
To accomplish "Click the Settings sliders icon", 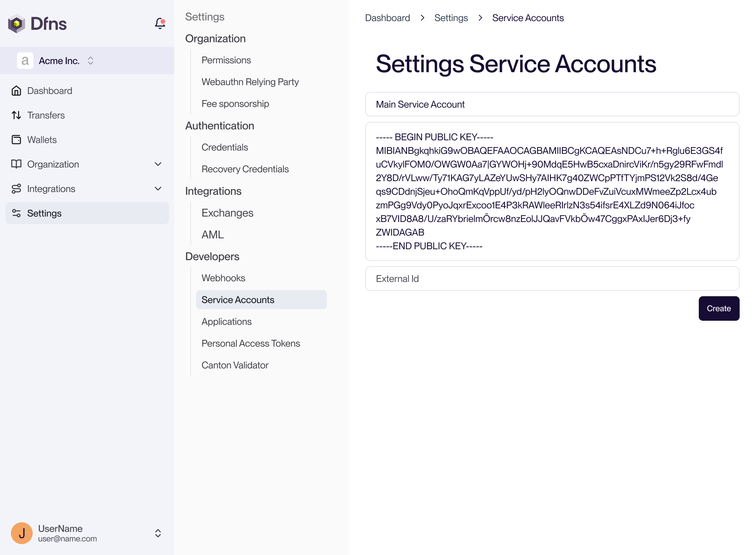I will [16, 213].
